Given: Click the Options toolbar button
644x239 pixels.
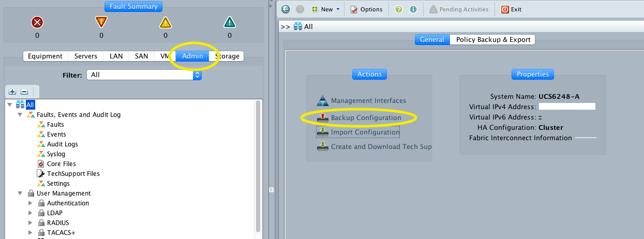Looking at the screenshot, I should [x=366, y=9].
